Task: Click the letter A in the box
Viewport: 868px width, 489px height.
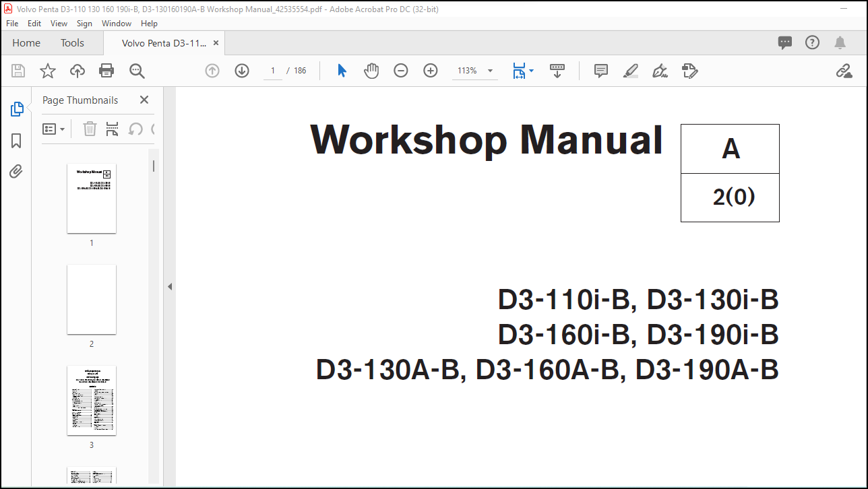Action: 731,149
